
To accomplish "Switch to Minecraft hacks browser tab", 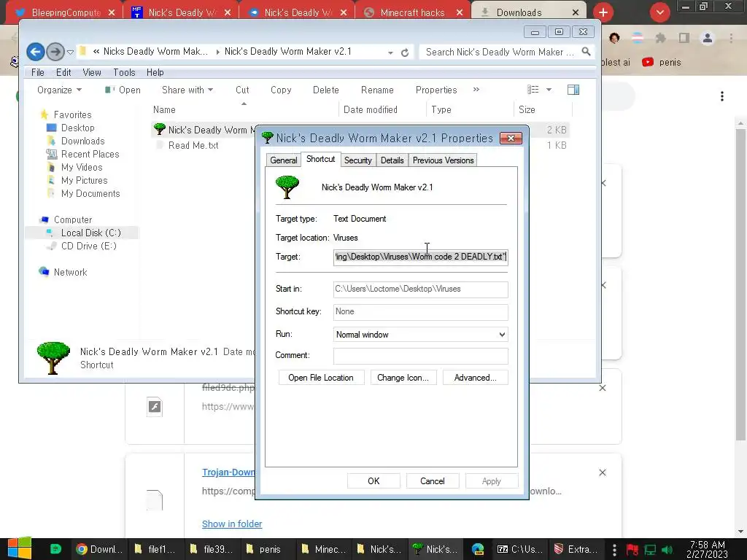I will click(x=413, y=13).
